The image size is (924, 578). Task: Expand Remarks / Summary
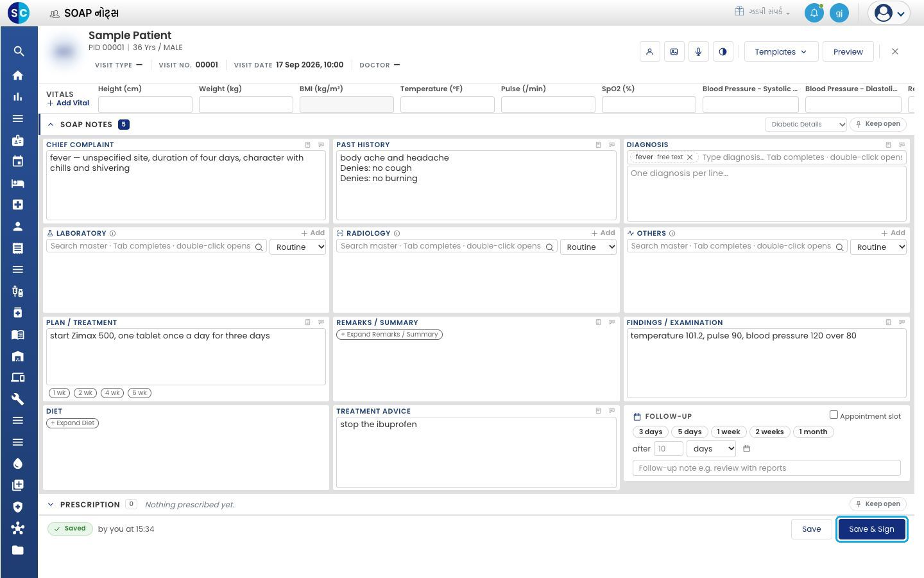[x=389, y=335]
